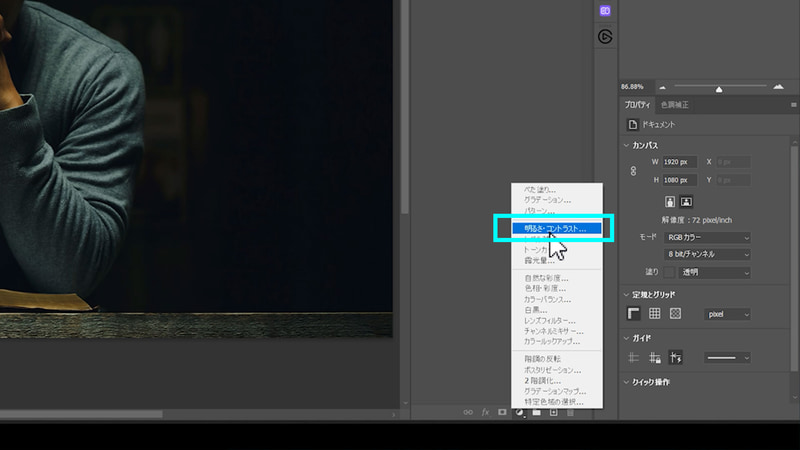Create a new group with folder icon
800x450 pixels.
coord(536,412)
